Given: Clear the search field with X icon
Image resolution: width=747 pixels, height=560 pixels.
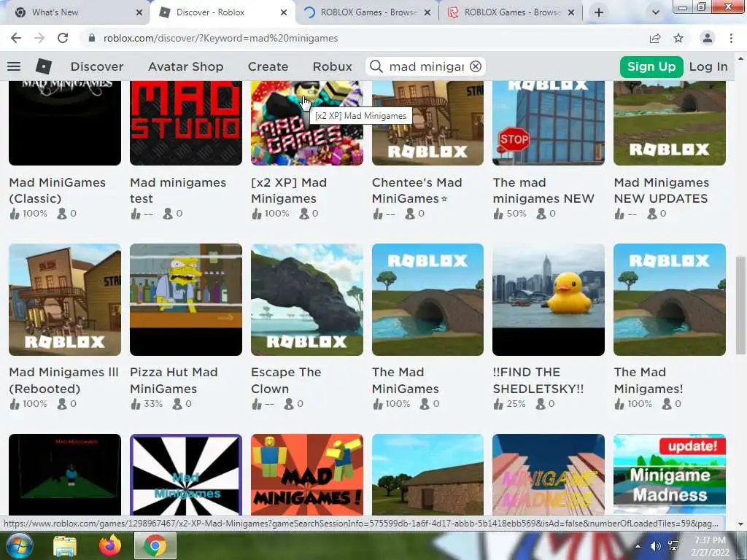Looking at the screenshot, I should pos(476,66).
